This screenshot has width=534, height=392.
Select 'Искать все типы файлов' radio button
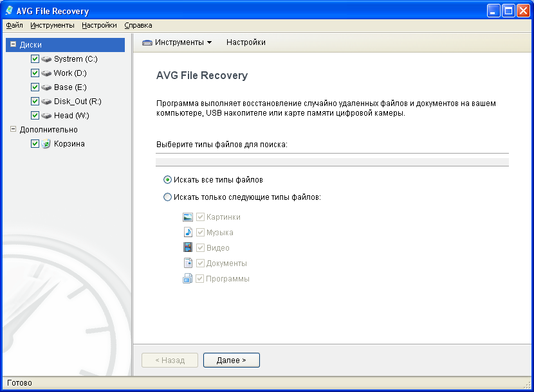pos(167,180)
